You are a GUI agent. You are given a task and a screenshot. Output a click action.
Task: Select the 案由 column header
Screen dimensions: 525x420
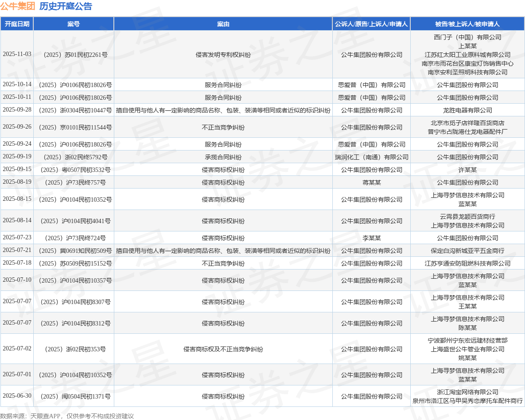click(223, 24)
